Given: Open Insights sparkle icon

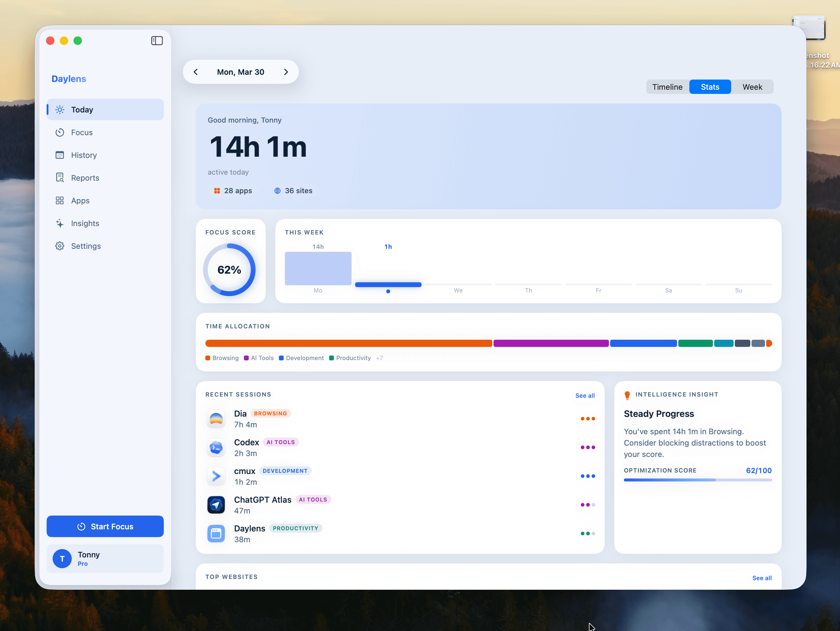Looking at the screenshot, I should pyautogui.click(x=59, y=223).
